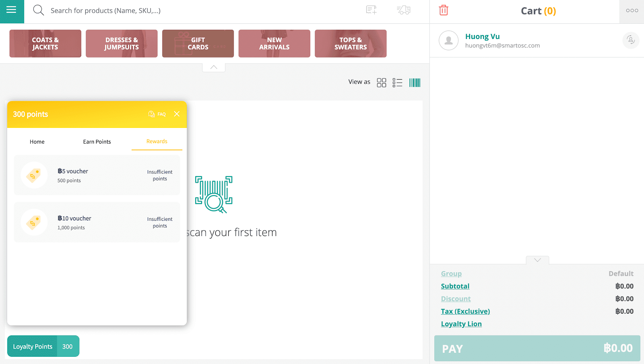Open the Earn Points tab

click(97, 142)
